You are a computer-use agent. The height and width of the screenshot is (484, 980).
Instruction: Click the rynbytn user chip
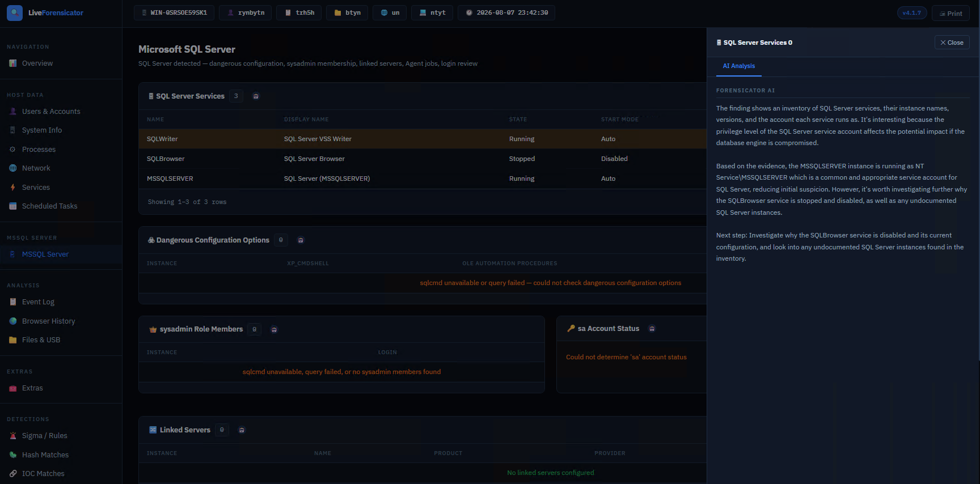[x=246, y=12]
